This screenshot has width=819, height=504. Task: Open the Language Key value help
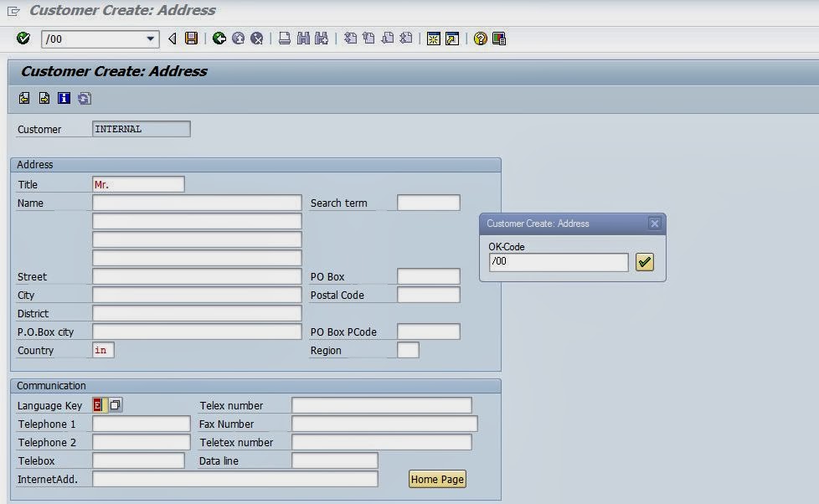(x=116, y=405)
